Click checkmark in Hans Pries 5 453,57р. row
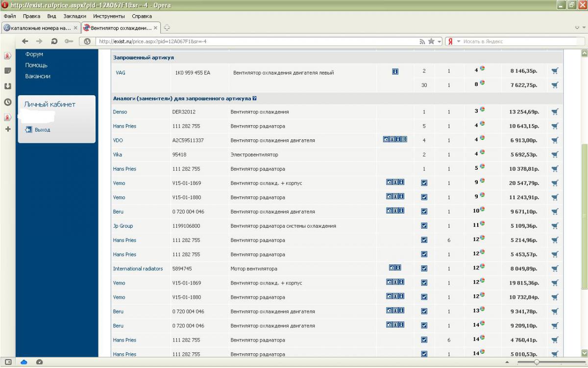The image size is (588, 368). tap(424, 254)
